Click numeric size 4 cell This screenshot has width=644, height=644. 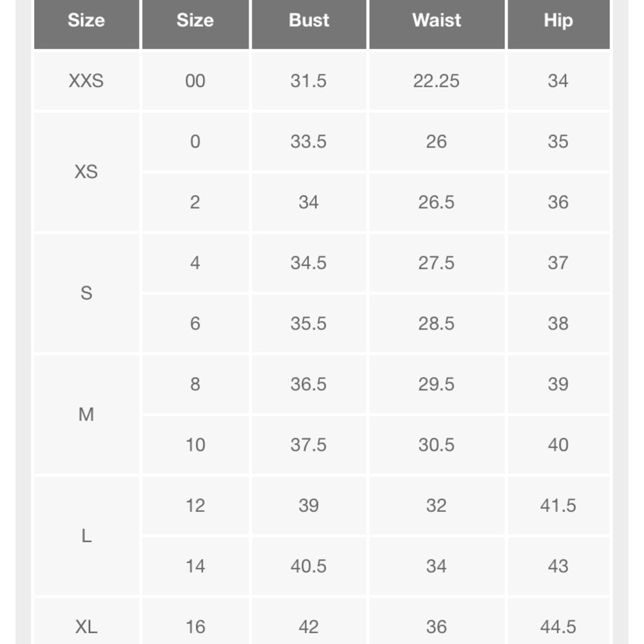click(195, 263)
